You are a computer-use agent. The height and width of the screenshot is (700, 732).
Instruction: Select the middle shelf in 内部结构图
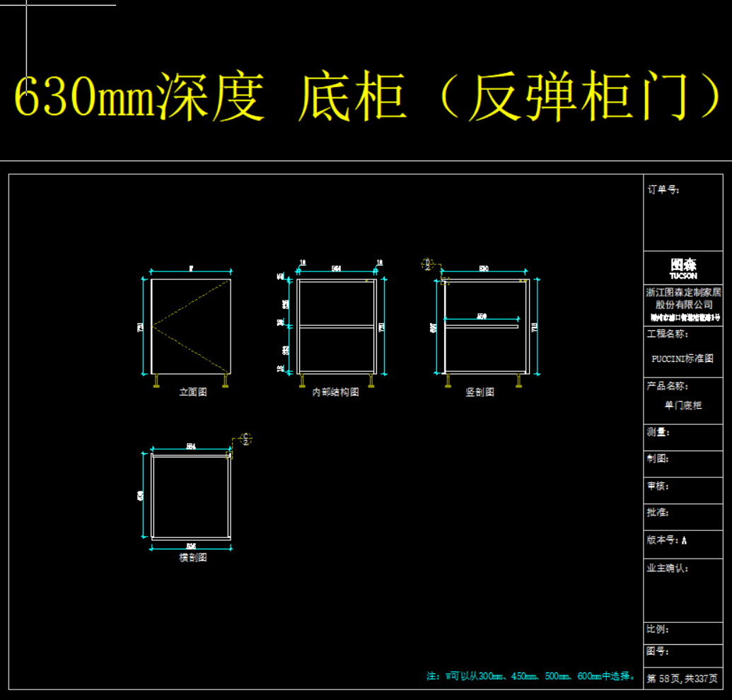(336, 326)
